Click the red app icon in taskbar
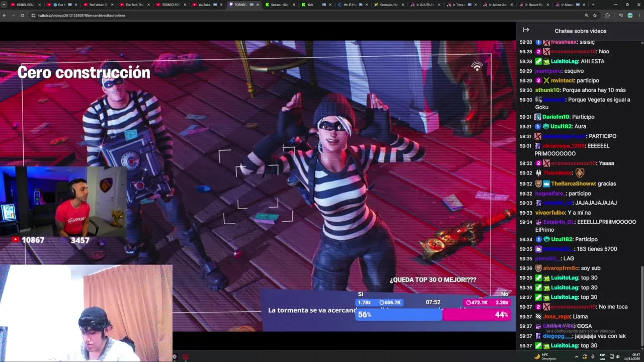The width and height of the screenshot is (644, 362). (x=186, y=357)
